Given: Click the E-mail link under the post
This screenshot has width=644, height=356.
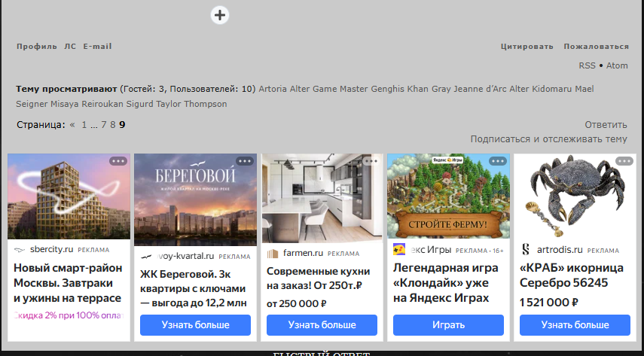Looking at the screenshot, I should (x=97, y=47).
